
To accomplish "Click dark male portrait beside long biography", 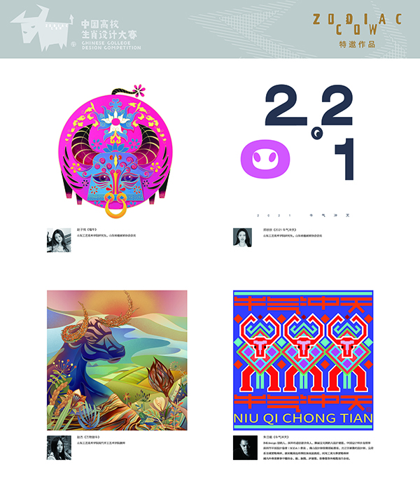I will pyautogui.click(x=245, y=448).
